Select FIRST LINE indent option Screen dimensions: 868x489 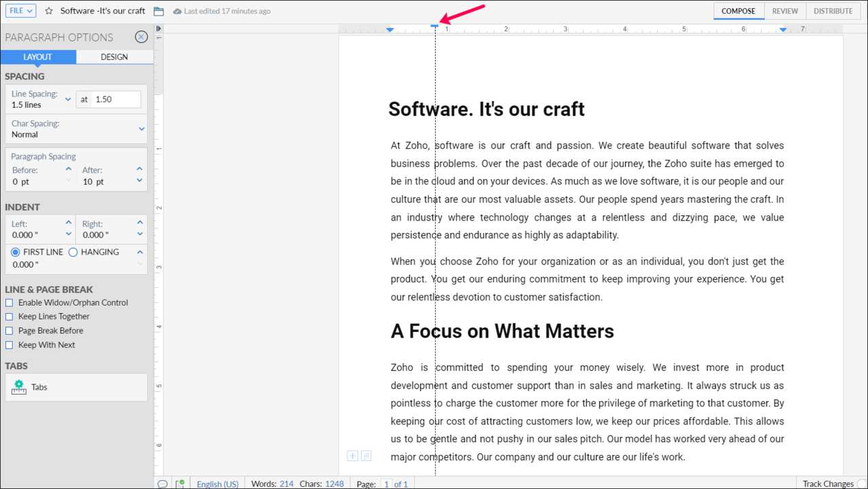pyautogui.click(x=16, y=252)
